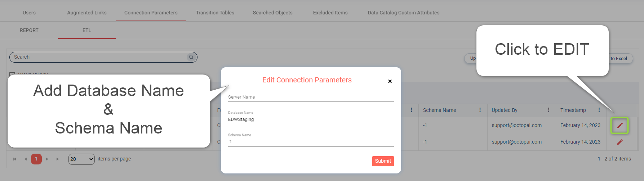Go to the next page arrow
This screenshot has width=644, height=181.
(47, 159)
